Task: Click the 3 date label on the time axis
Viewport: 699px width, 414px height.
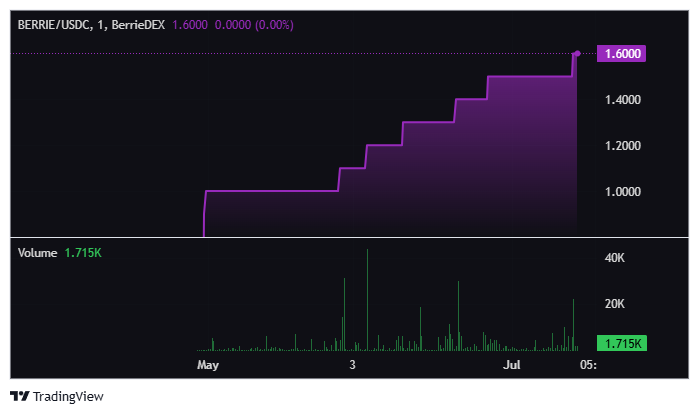Action: tap(352, 365)
